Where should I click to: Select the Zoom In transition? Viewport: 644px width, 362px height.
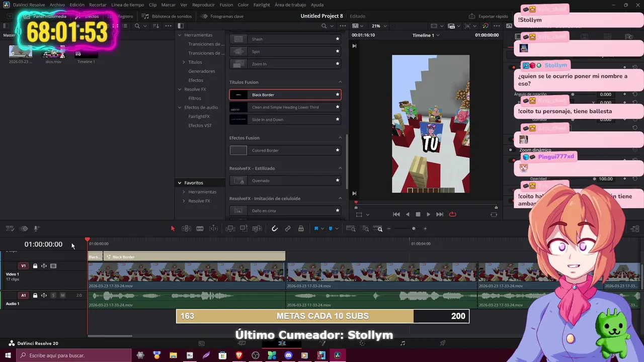pos(285,64)
